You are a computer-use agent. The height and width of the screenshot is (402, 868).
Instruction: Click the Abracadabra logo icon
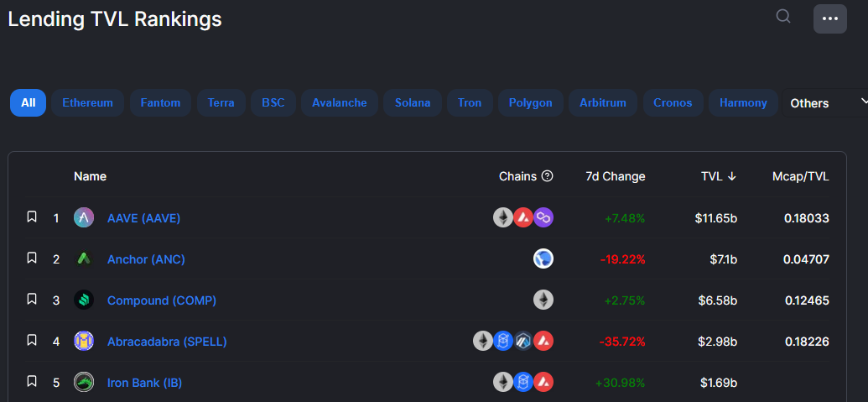tap(84, 341)
